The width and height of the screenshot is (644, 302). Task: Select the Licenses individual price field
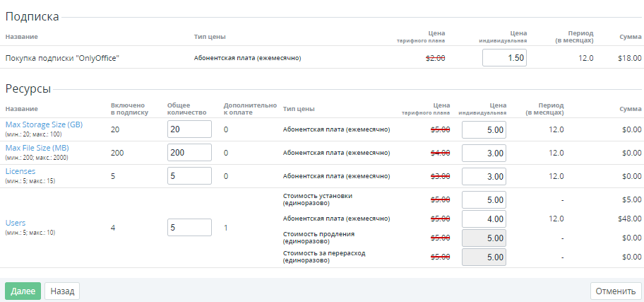(484, 176)
